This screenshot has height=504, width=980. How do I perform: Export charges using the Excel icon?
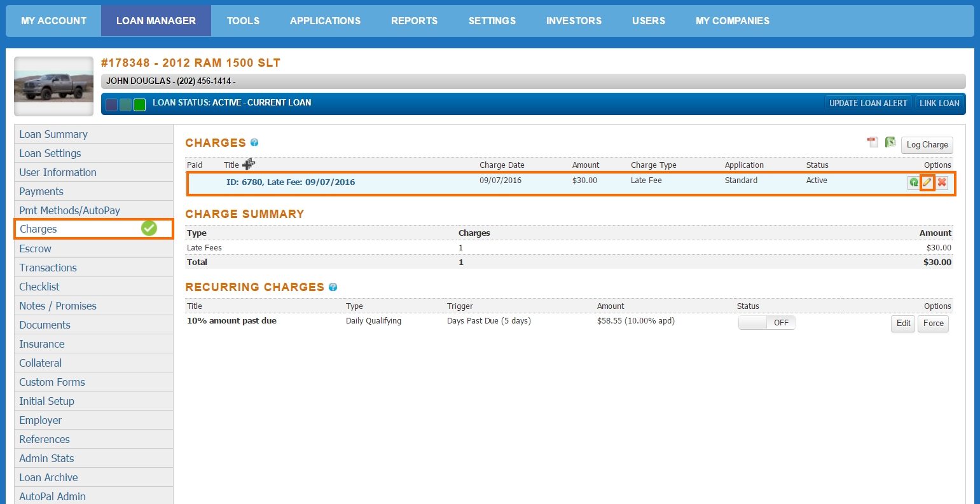pos(890,142)
